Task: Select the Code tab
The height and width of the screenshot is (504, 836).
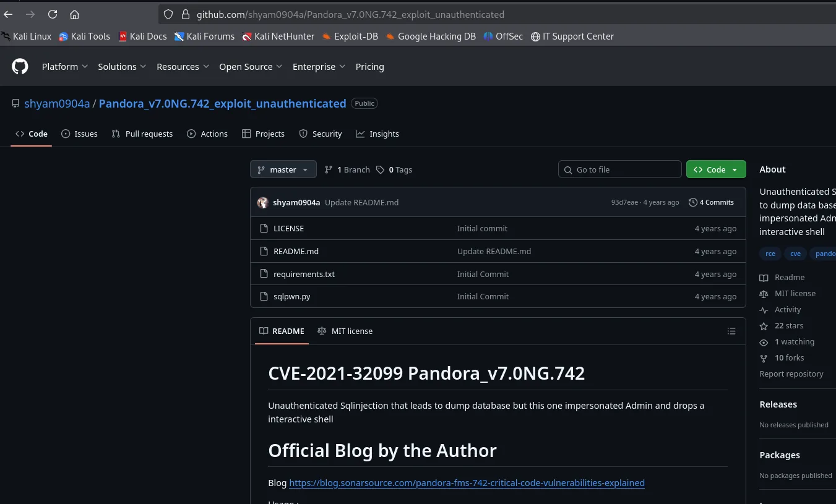Action: click(x=32, y=134)
